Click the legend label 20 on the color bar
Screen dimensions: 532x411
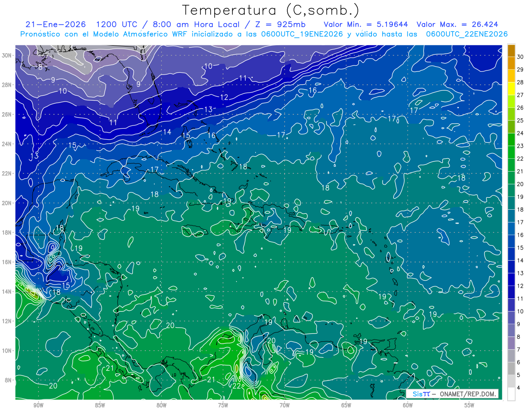tap(520, 184)
